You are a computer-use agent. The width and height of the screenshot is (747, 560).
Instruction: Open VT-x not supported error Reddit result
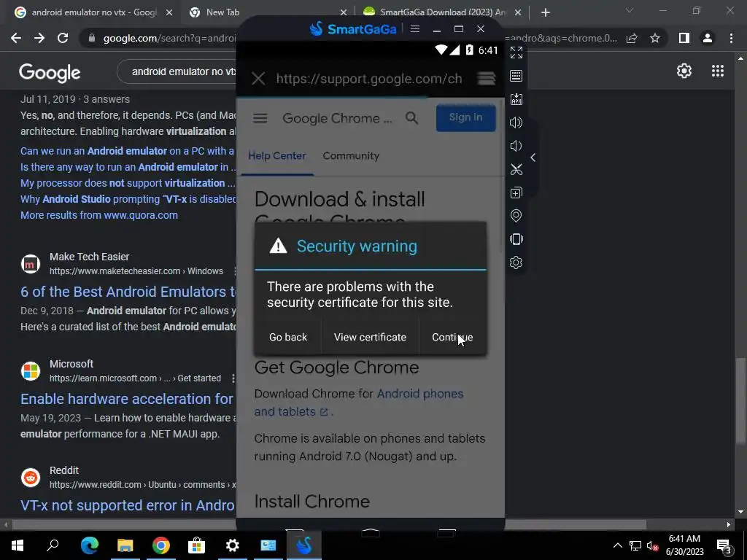(127, 505)
